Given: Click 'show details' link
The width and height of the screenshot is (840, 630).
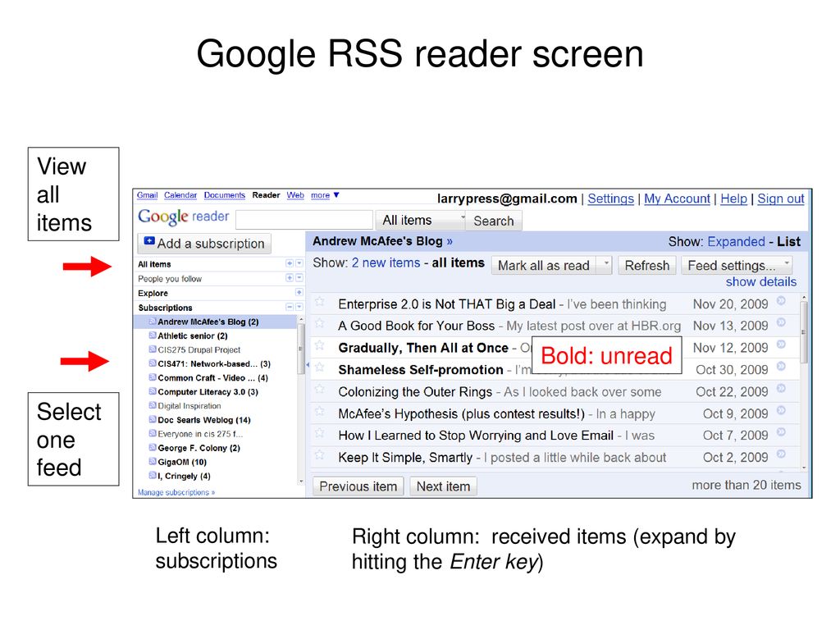Looking at the screenshot, I should (760, 282).
